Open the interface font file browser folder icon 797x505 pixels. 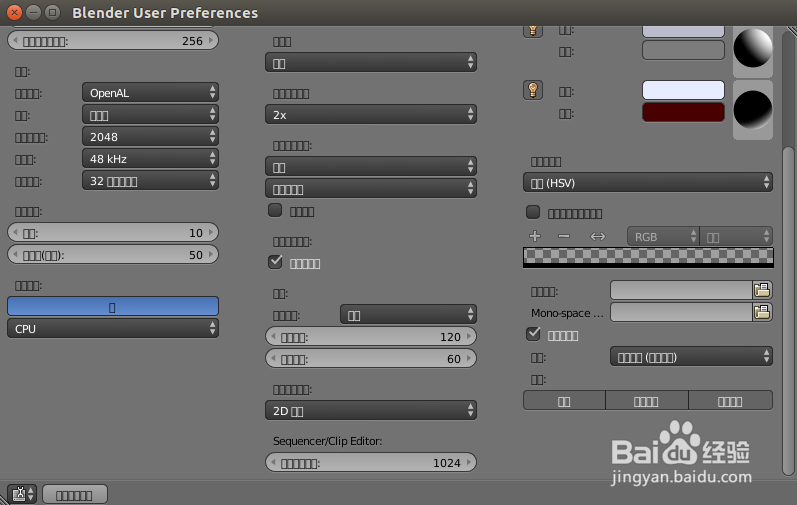[x=762, y=290]
